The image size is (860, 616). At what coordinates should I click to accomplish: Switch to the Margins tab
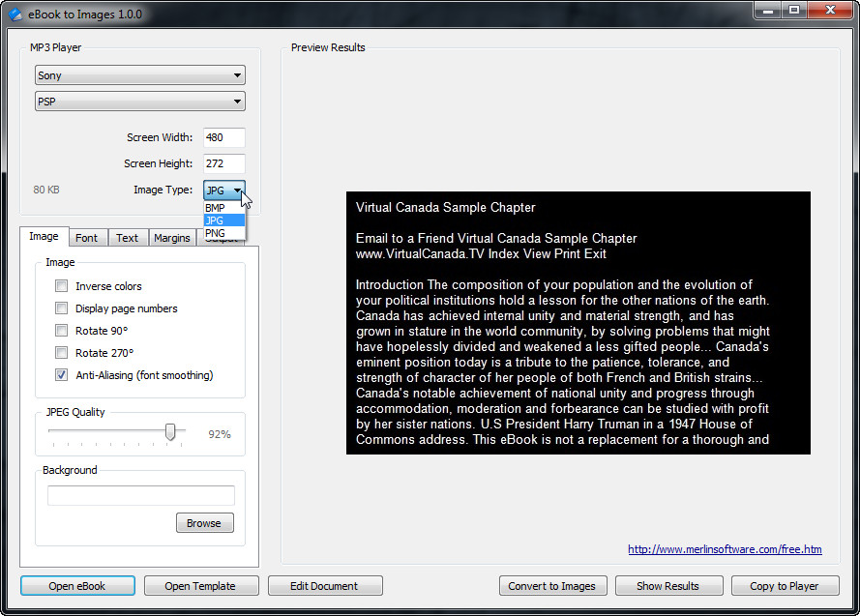pos(172,238)
